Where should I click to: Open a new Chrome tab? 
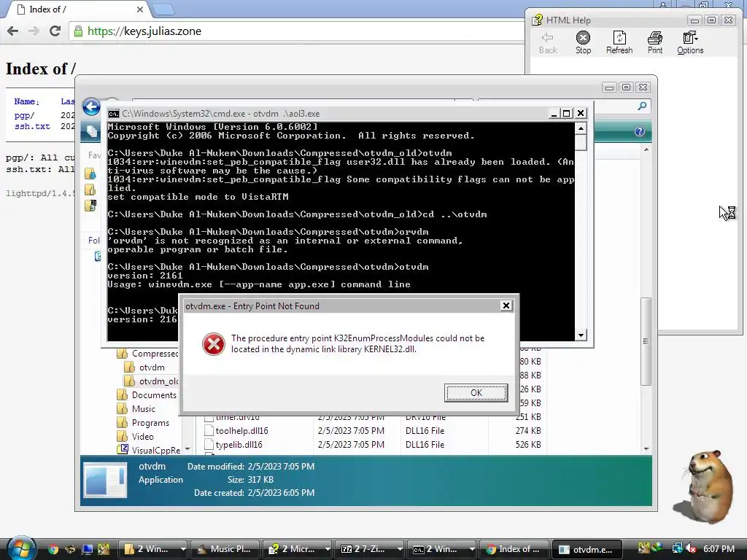tap(163, 9)
